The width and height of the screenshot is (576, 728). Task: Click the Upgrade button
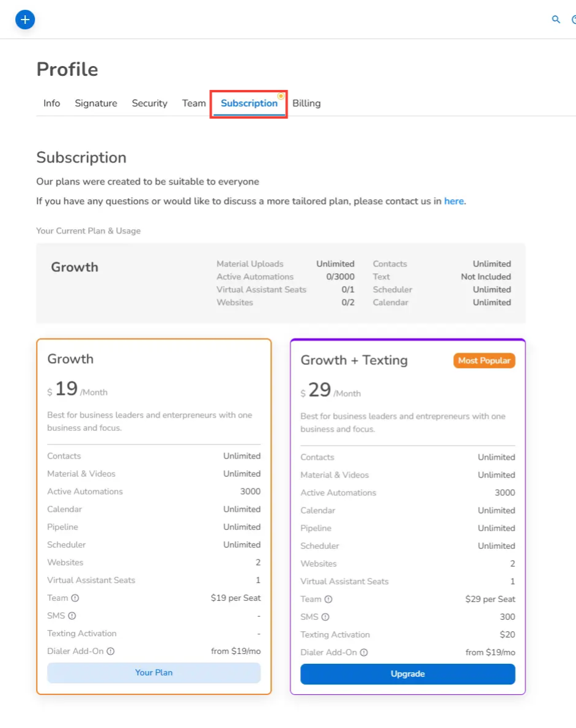[x=408, y=674]
